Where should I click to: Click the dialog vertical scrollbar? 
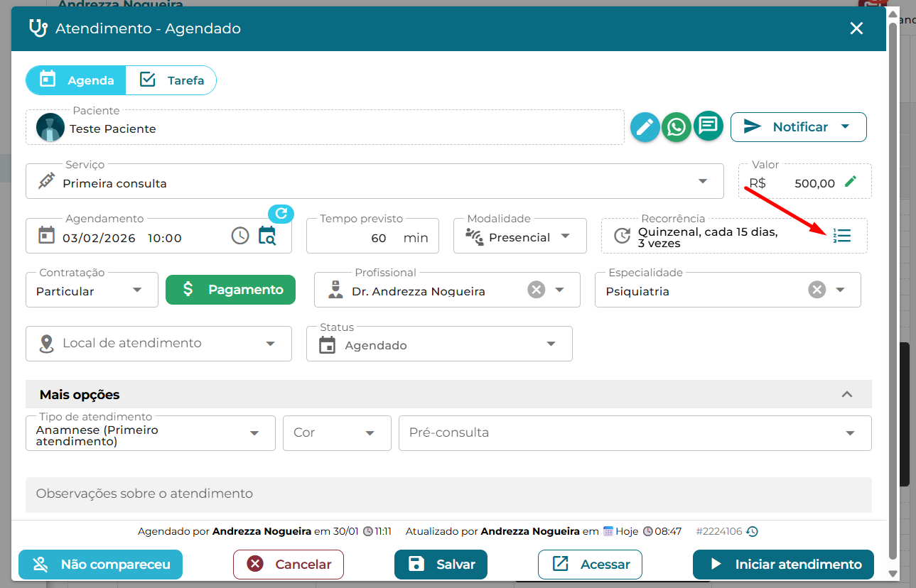(x=893, y=291)
